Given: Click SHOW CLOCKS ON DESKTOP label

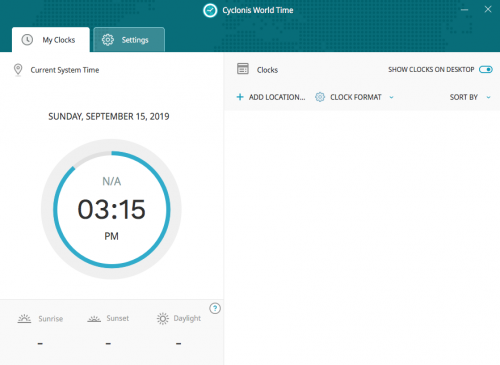Looking at the screenshot, I should tap(431, 69).
